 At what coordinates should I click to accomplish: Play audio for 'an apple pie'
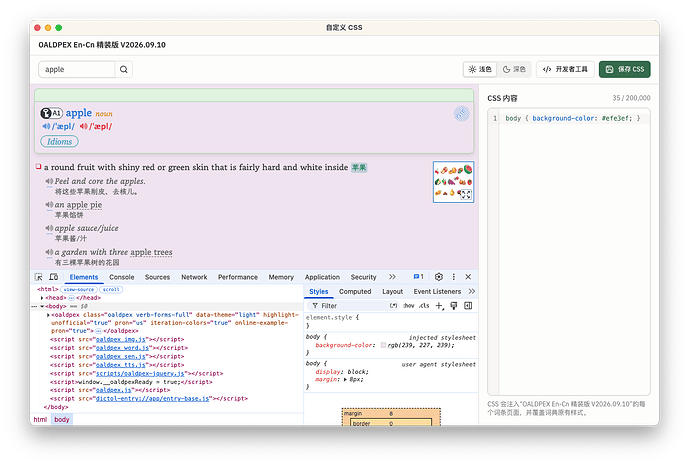[x=49, y=205]
